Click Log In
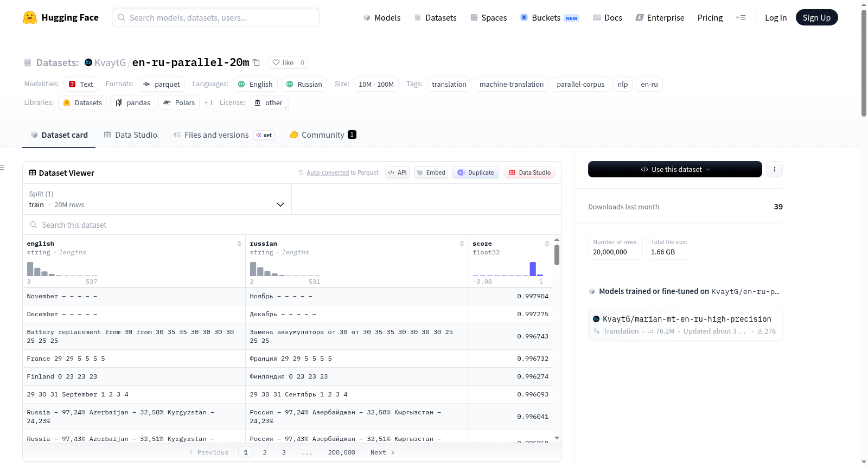The image size is (868, 467). pyautogui.click(x=776, y=17)
